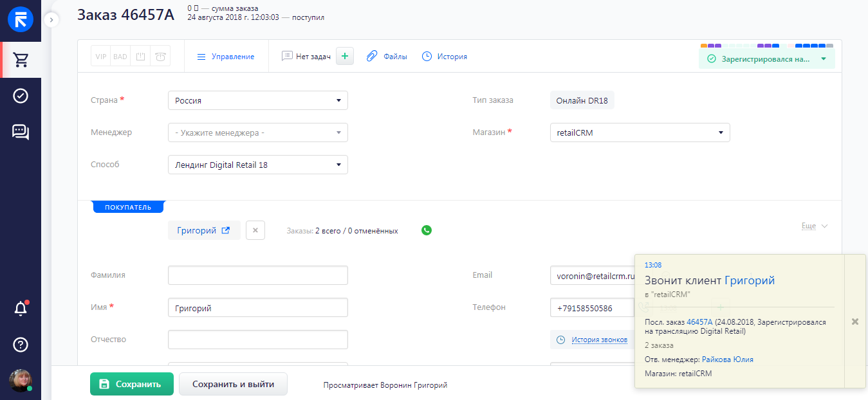Open the help question mark icon
This screenshot has height=400, width=868.
21,345
